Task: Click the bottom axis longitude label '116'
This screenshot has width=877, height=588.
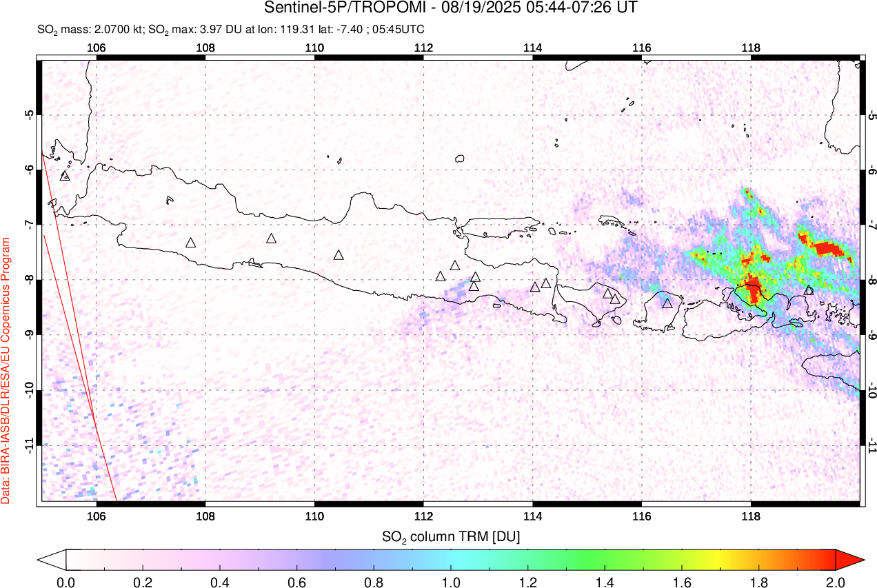Action: 641,516
